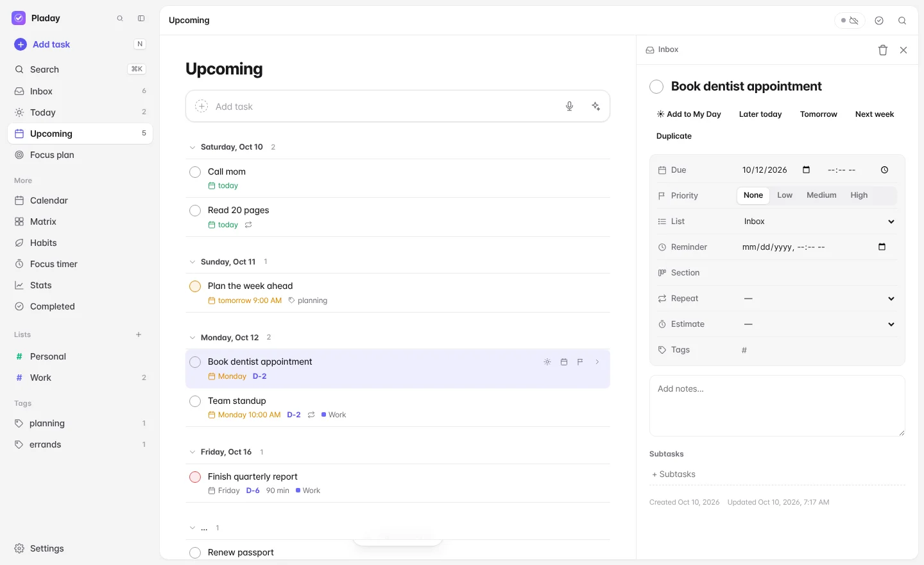
Task: Check the Renew passport circle
Action: (x=195, y=553)
